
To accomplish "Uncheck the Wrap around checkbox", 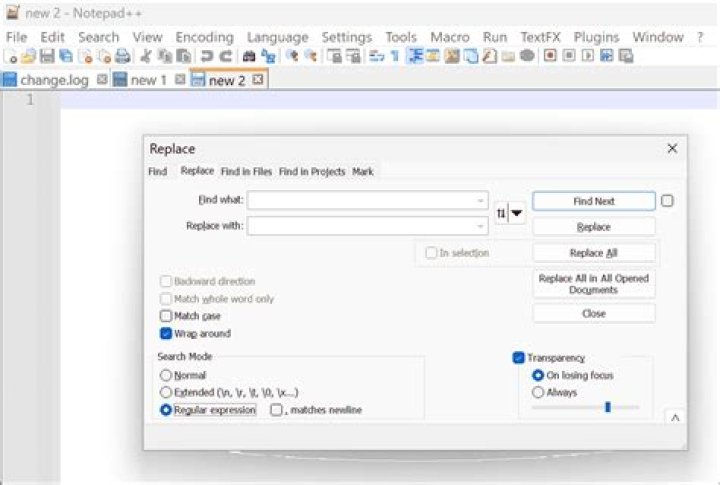I will point(166,333).
